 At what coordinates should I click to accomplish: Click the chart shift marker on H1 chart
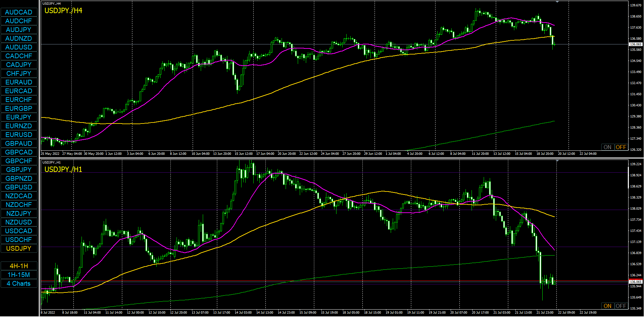point(557,161)
